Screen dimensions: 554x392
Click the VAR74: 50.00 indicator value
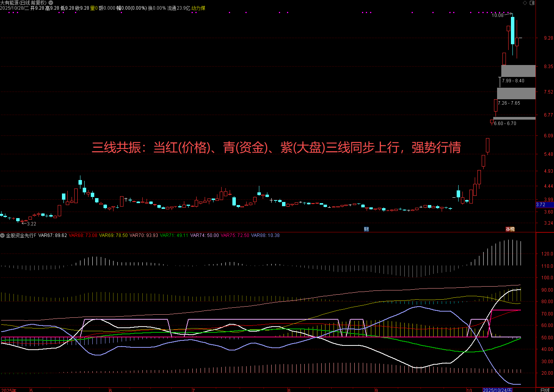205,235
